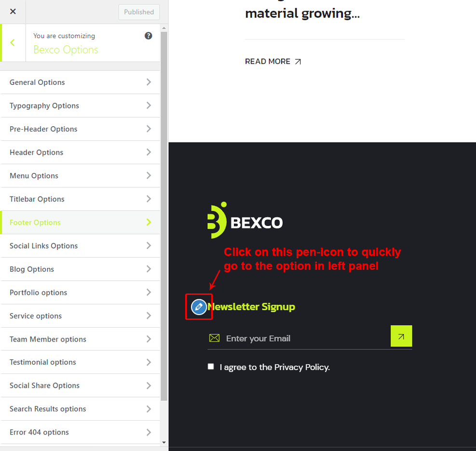
Task: Click the Published button
Action: click(x=139, y=12)
